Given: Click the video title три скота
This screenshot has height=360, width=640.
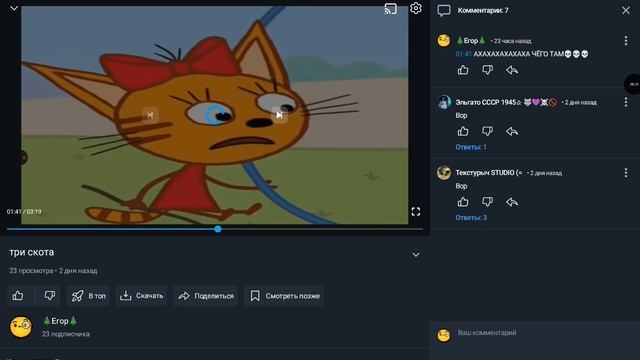Looking at the screenshot, I should point(32,252).
